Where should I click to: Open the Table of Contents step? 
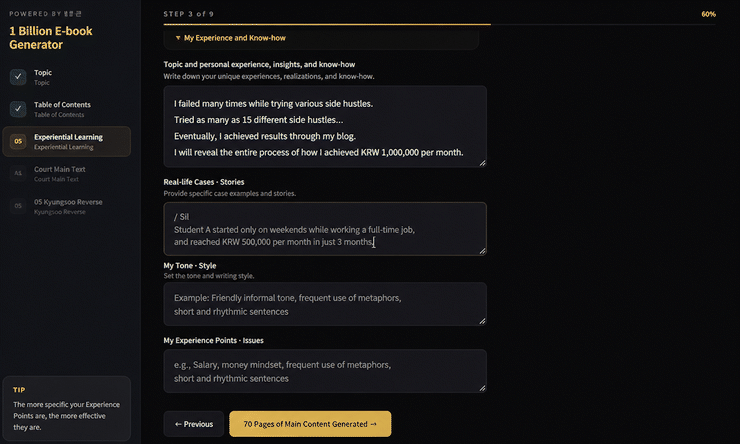tap(67, 109)
